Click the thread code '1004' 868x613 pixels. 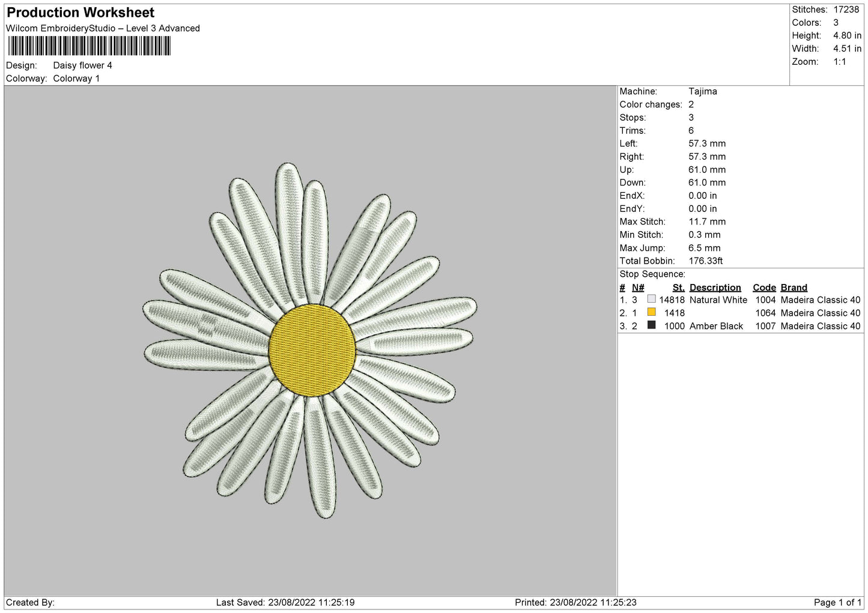pos(765,300)
